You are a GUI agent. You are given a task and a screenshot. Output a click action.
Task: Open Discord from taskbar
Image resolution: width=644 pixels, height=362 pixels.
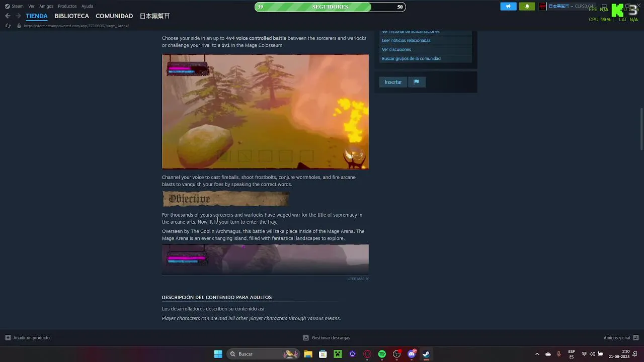pos(412,354)
